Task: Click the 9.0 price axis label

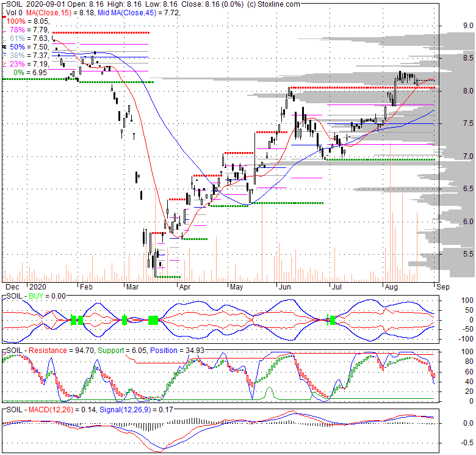Action: pos(468,26)
